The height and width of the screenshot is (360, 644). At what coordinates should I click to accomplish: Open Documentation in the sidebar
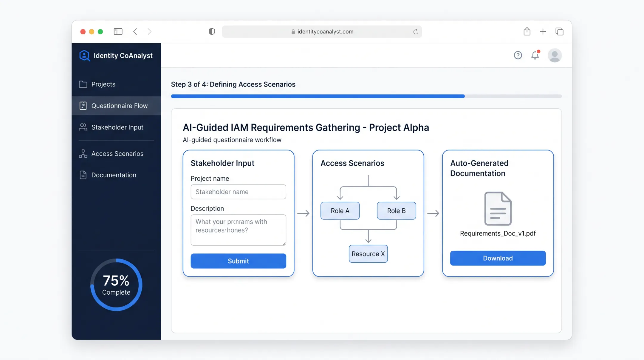coord(116,175)
